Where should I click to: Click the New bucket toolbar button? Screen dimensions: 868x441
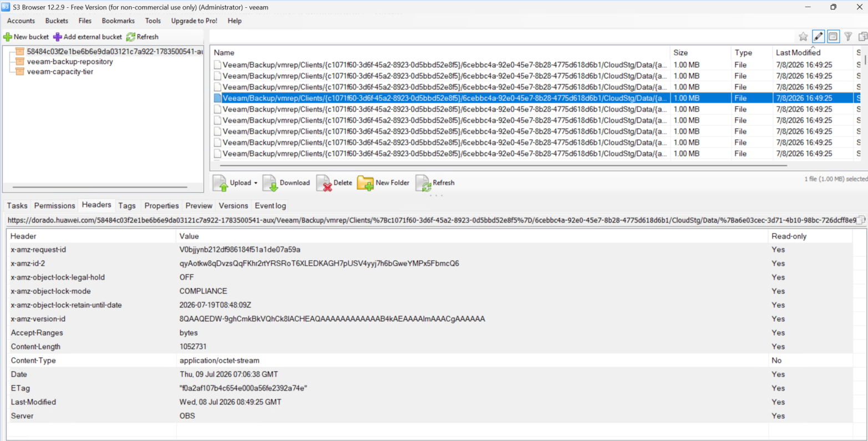coord(26,37)
